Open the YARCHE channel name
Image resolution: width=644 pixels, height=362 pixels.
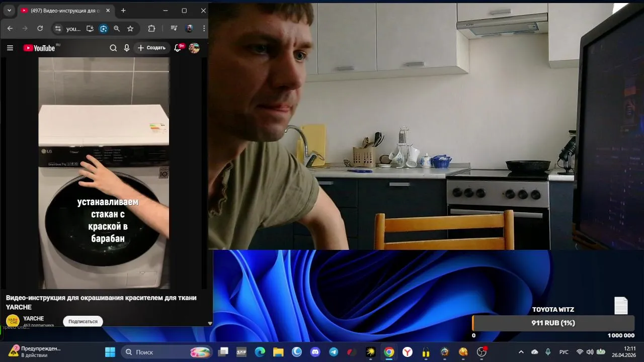pos(33,318)
